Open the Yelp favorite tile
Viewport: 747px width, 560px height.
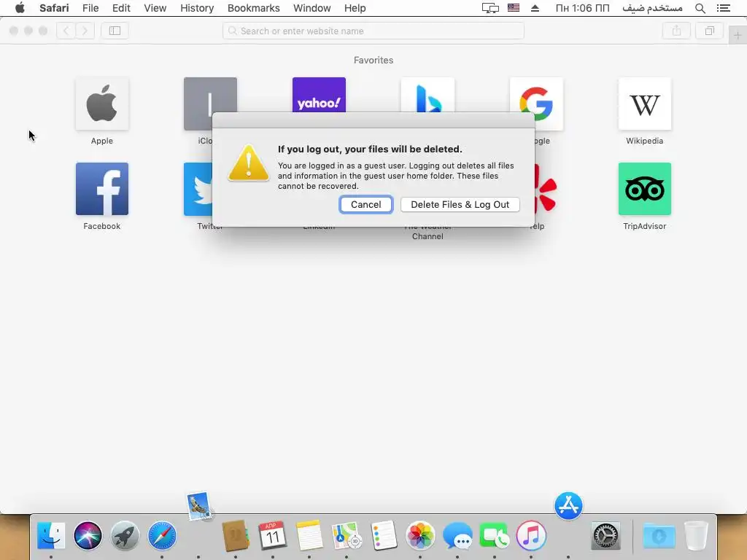pos(546,189)
